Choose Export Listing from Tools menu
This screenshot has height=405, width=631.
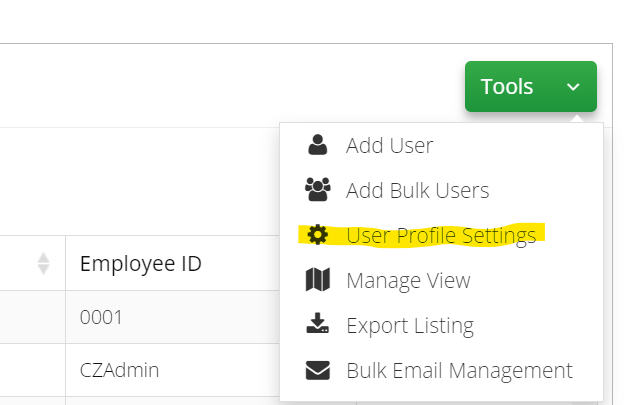pos(410,325)
